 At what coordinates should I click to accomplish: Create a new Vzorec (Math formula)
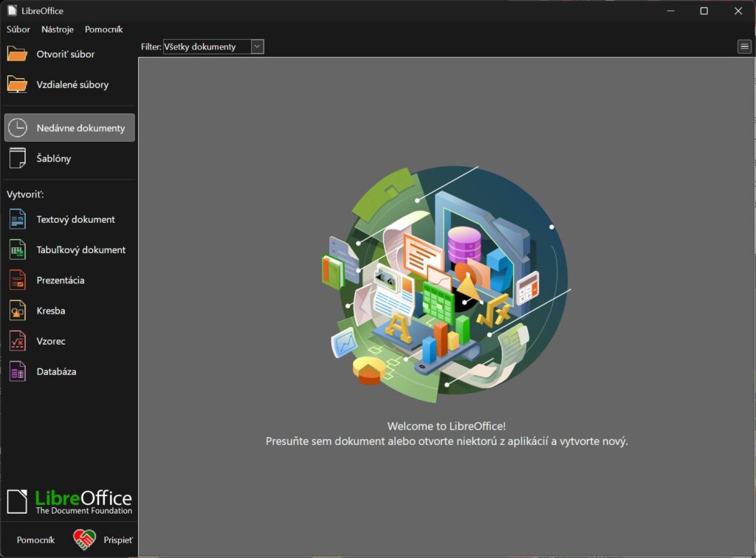tap(52, 340)
